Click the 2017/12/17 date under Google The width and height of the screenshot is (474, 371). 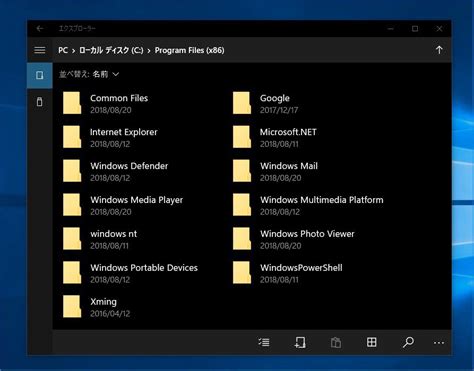(x=279, y=110)
